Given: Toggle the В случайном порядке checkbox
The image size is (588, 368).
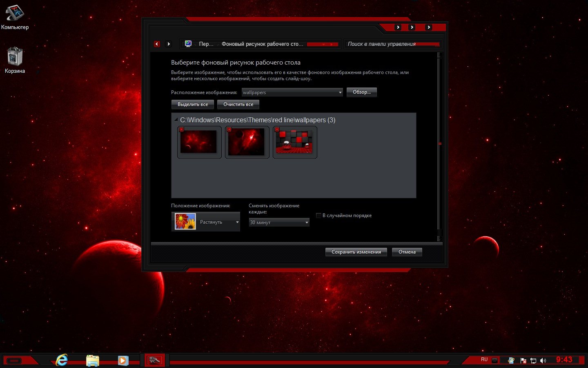Looking at the screenshot, I should tap(318, 215).
